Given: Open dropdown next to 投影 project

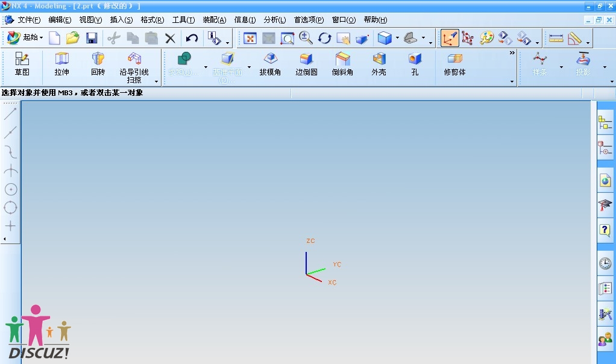Looking at the screenshot, I should (x=605, y=67).
